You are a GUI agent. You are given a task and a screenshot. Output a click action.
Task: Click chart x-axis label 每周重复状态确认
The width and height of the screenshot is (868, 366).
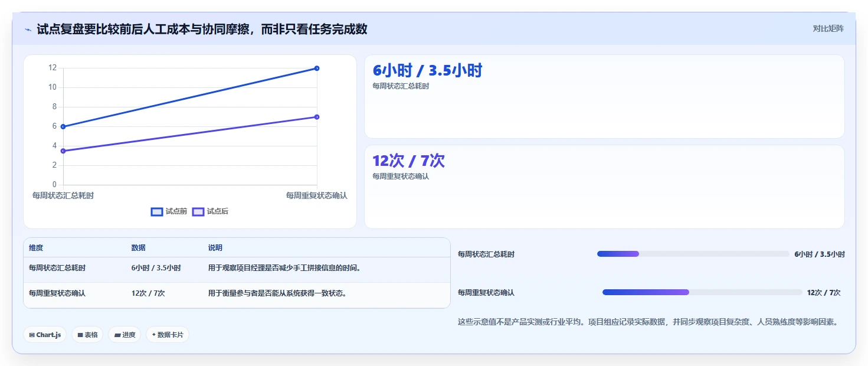point(317,195)
